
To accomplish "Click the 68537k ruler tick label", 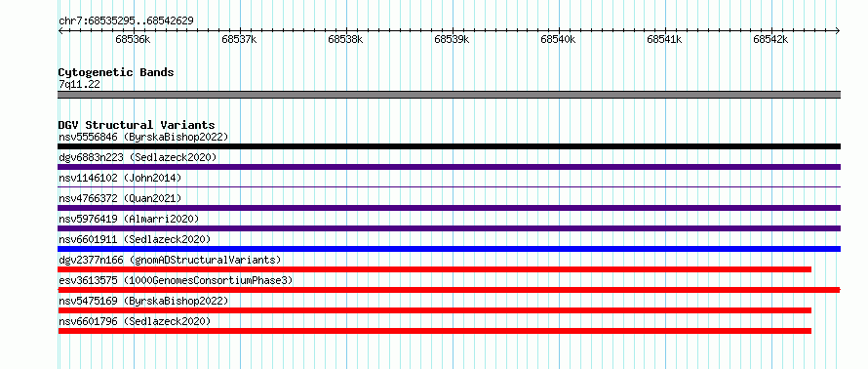I will coord(239,39).
